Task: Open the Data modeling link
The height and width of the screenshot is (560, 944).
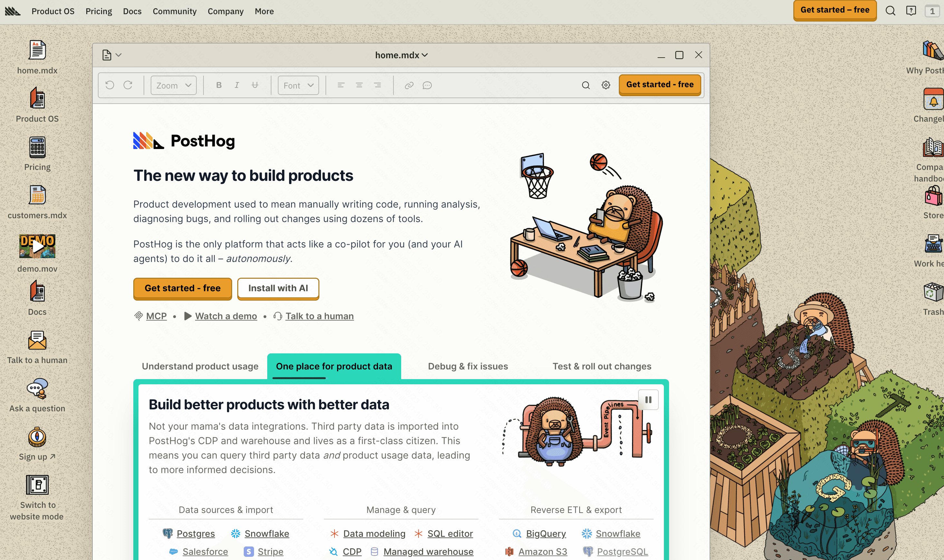Action: 374,533
